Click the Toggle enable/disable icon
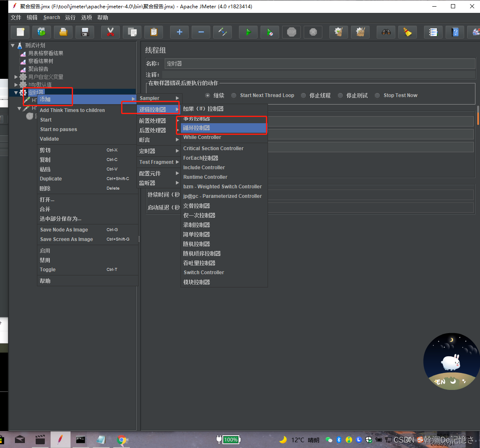The image size is (480, 448). tap(222, 32)
